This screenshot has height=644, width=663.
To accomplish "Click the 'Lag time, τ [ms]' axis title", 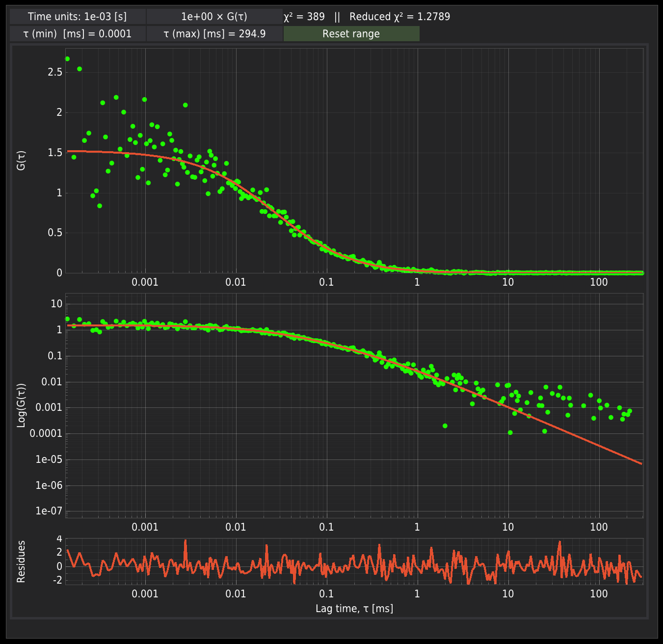I will pyautogui.click(x=354, y=609).
